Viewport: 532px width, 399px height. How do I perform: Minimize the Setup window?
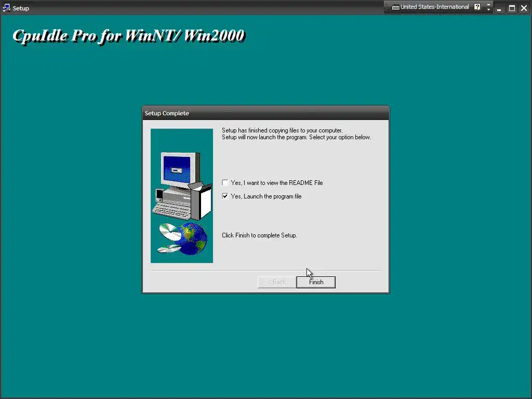499,8
